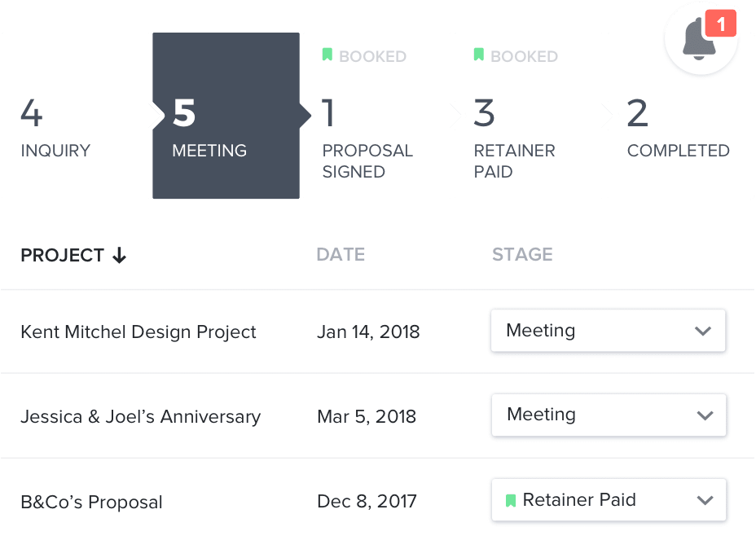Click the green bookmark icon above Proposal Signed
Viewport: 756px width, 549px height.
tap(327, 55)
